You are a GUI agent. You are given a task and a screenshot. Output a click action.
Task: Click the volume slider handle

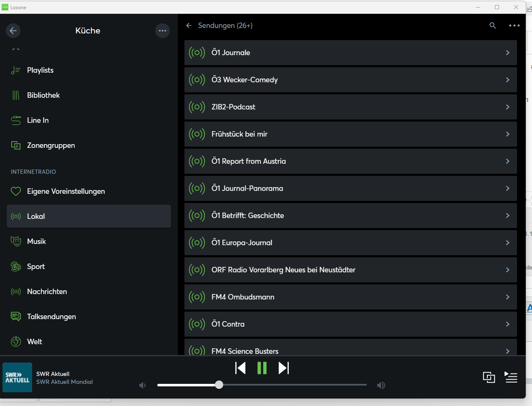219,385
